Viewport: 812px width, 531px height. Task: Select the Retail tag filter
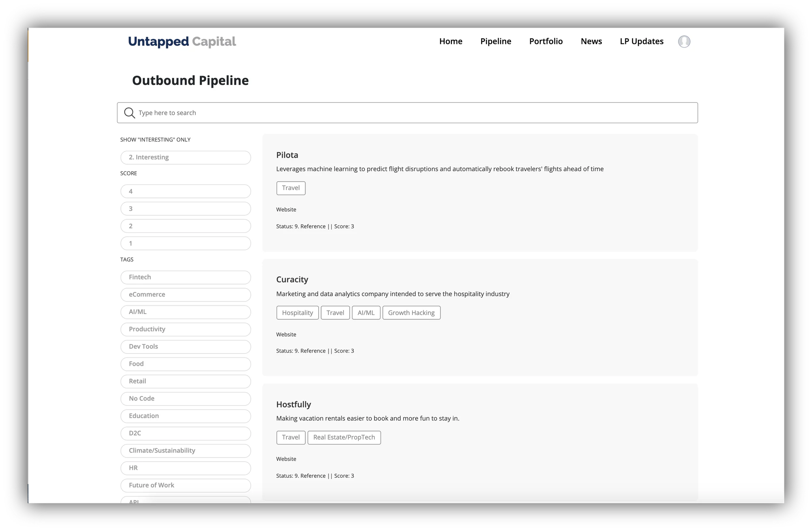coord(186,381)
